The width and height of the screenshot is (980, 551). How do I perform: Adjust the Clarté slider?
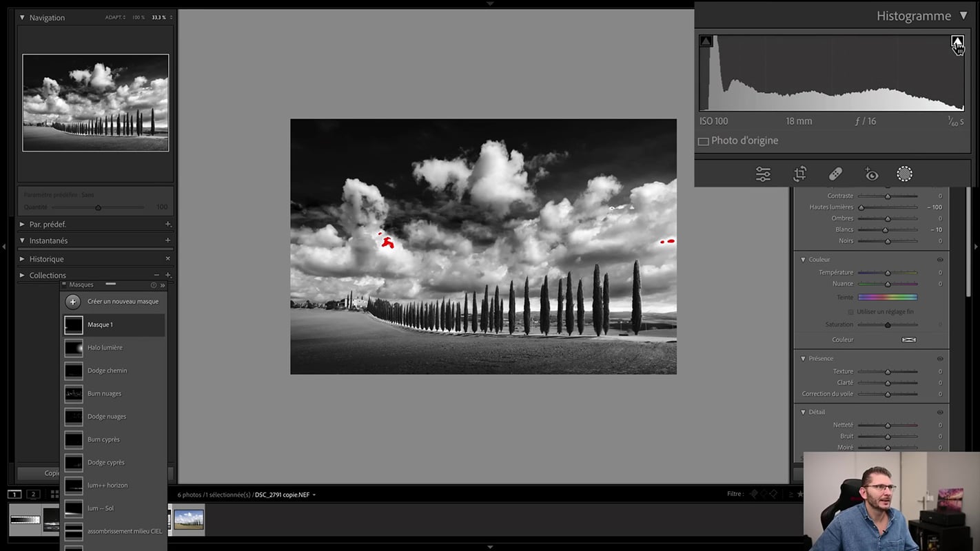pyautogui.click(x=888, y=383)
